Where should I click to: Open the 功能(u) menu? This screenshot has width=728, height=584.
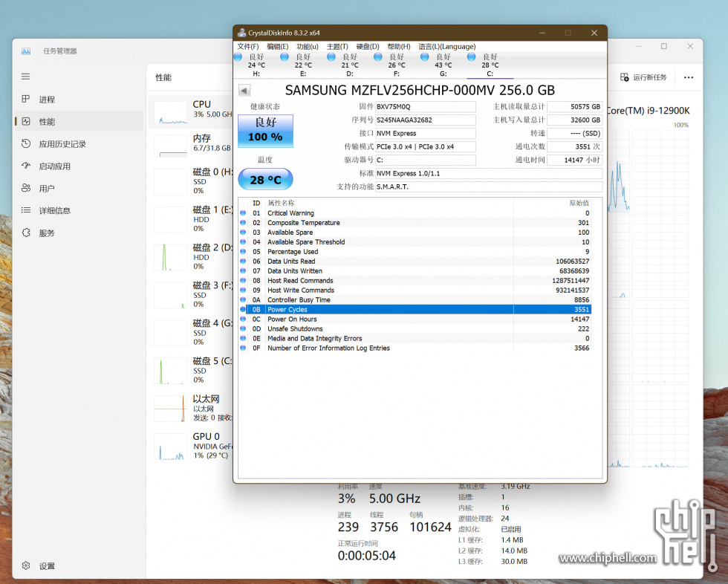coord(308,46)
